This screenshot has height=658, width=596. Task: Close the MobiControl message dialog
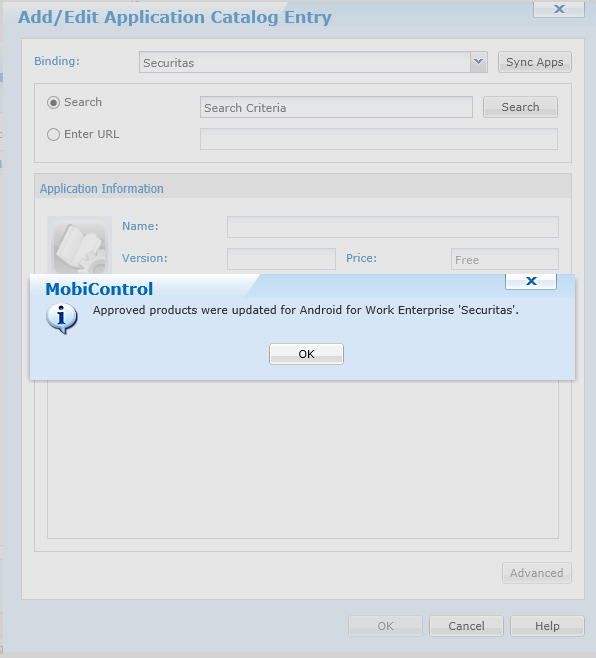[531, 281]
